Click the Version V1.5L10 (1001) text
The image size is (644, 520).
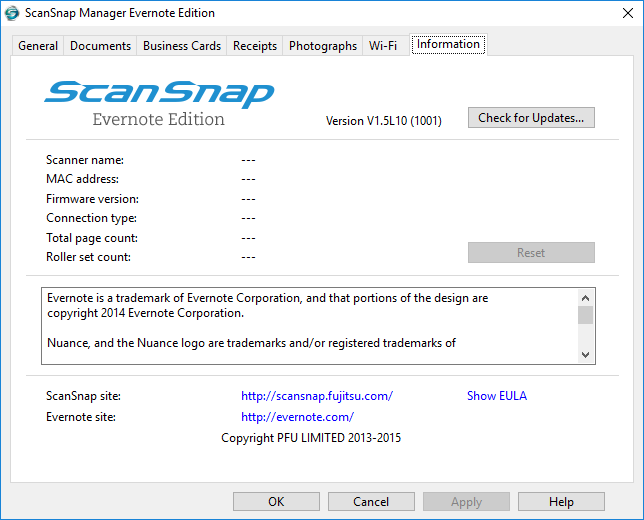(384, 121)
